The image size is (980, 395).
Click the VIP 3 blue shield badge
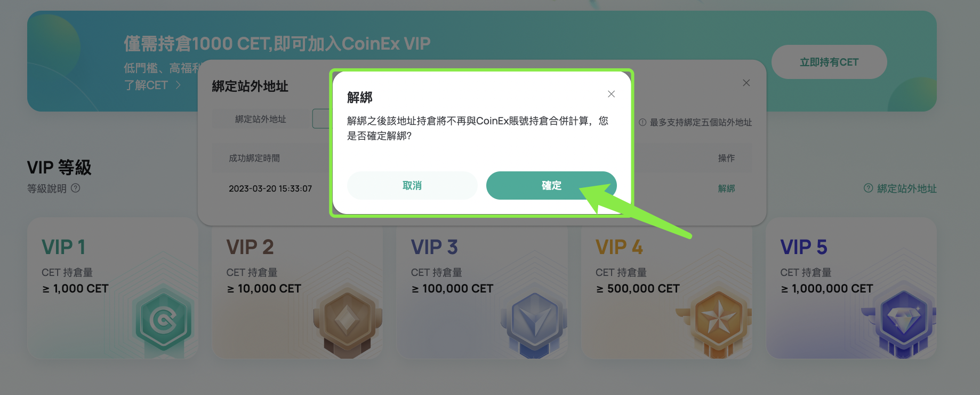point(534,324)
